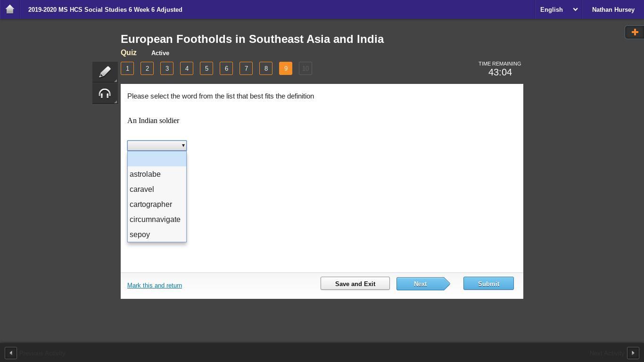Jump to question 2
Viewport: 644px width, 362px height.
pos(147,68)
